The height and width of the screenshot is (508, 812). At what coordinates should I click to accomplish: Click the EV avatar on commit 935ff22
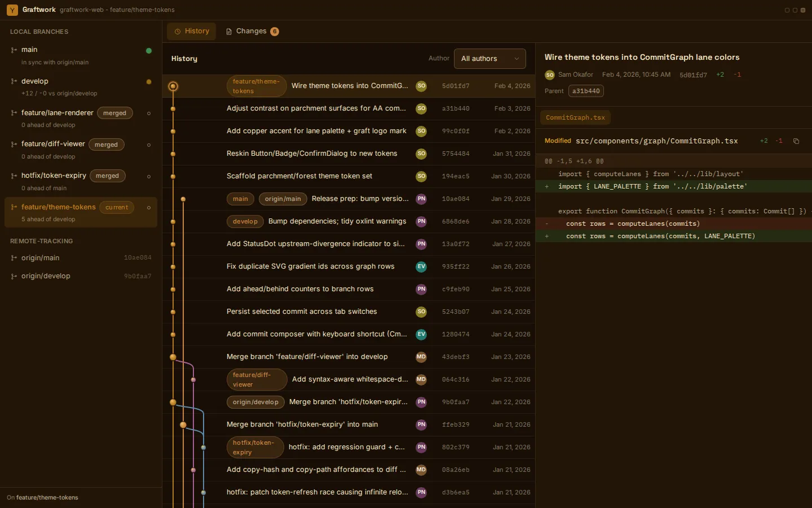tap(421, 266)
